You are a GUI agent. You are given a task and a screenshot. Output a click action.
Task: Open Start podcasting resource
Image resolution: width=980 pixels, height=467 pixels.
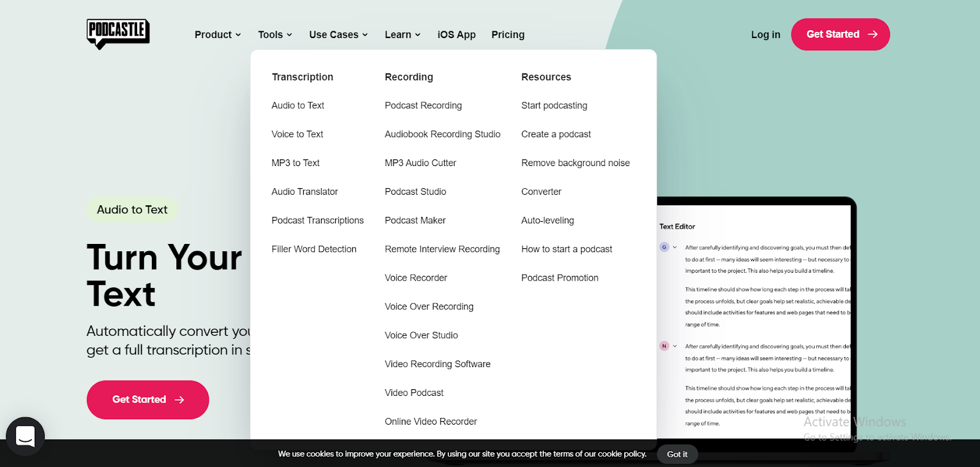click(554, 105)
